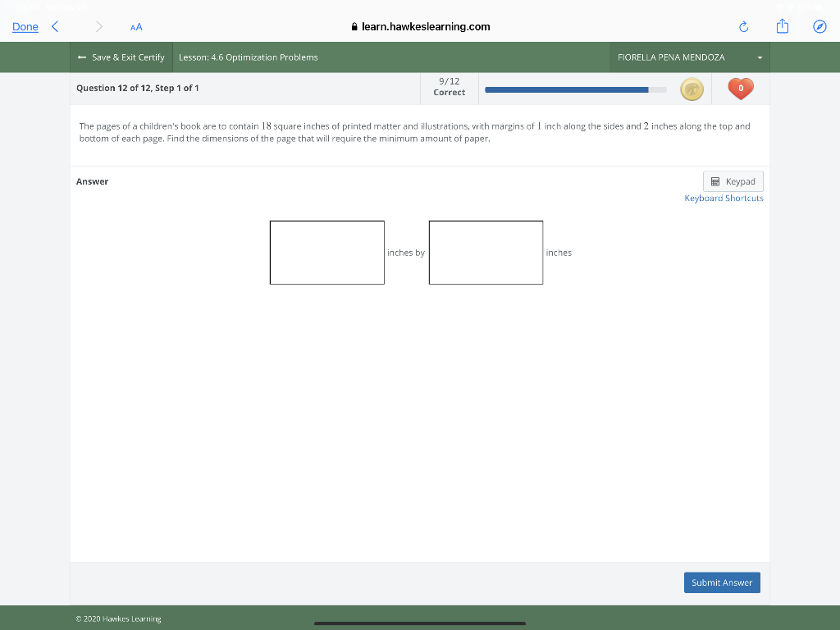Image resolution: width=840 pixels, height=630 pixels.
Task: Open the FIORELLA PENA MENDOZA dropdown
Action: pyautogui.click(x=759, y=57)
